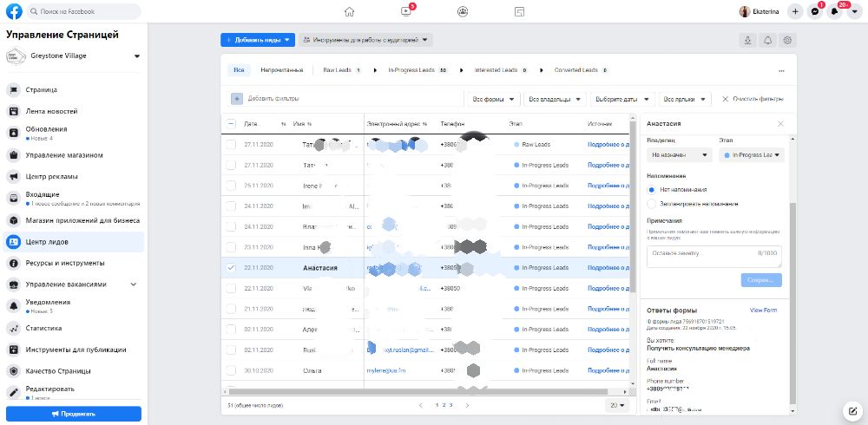Open the 'Не назначен' owner dropdown

pyautogui.click(x=680, y=155)
